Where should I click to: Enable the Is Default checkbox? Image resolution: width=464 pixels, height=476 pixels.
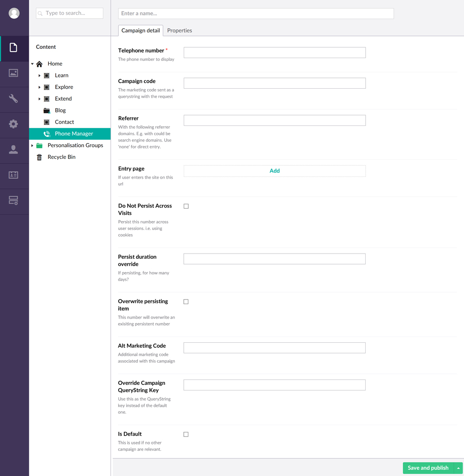tap(186, 434)
